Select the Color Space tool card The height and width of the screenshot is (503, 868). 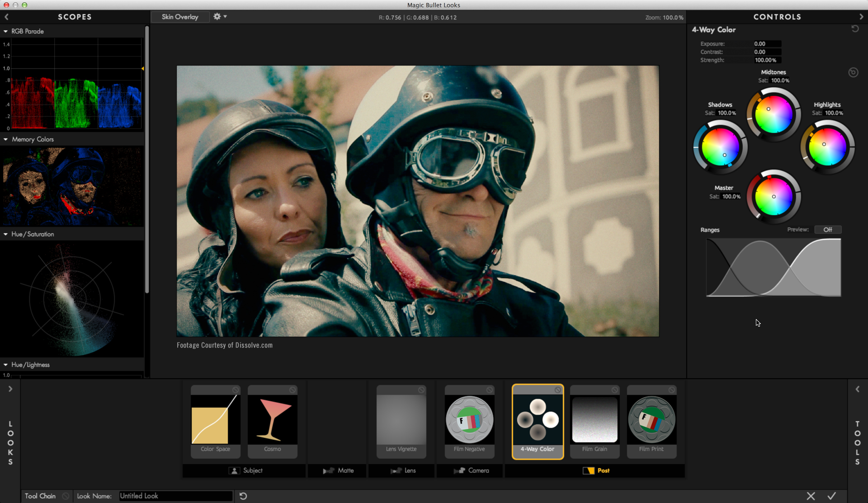point(215,420)
